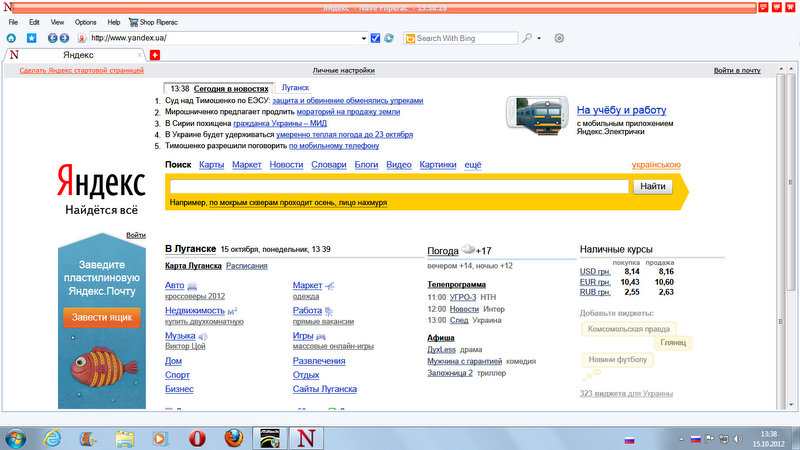Screen dimensions: 800x450
Task: Expand the ещё services list
Action: pyautogui.click(x=472, y=165)
